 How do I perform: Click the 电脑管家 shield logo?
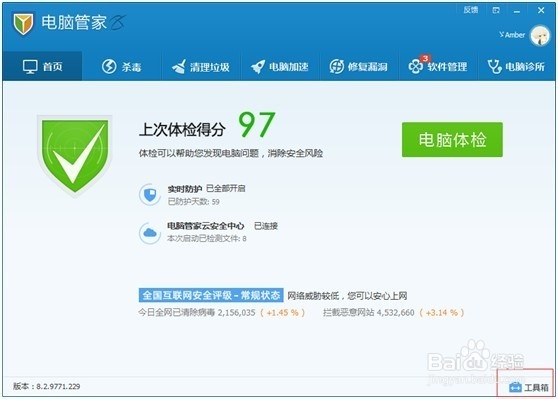(23, 23)
